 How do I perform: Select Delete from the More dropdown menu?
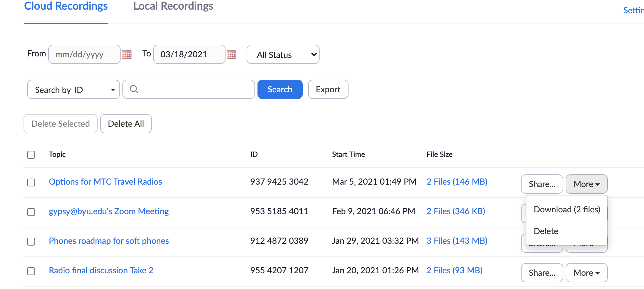pos(546,231)
